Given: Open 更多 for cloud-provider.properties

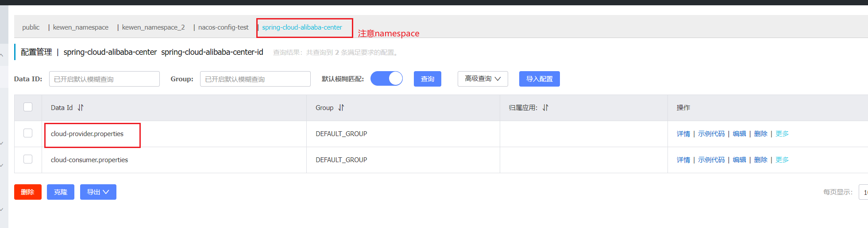Looking at the screenshot, I should (x=782, y=133).
